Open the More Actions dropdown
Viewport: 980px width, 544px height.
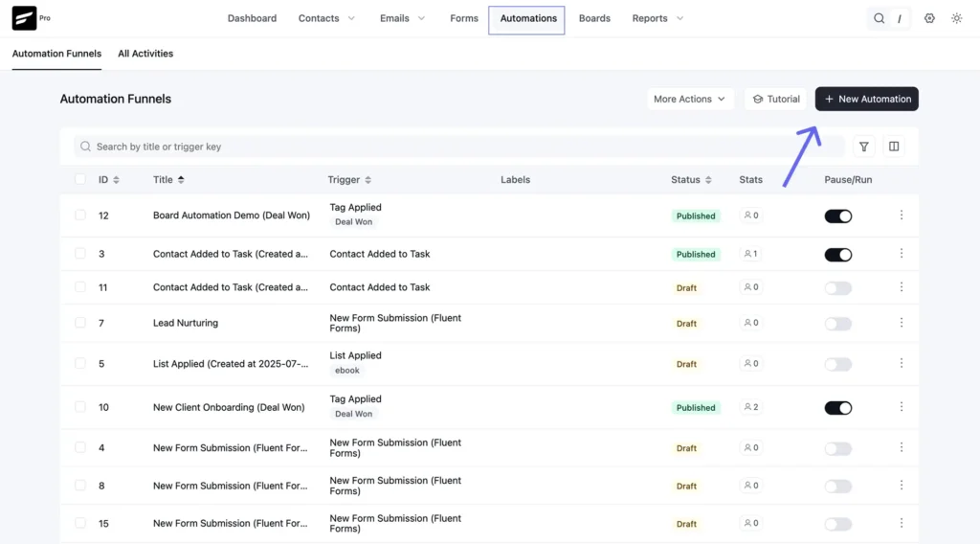[689, 99]
